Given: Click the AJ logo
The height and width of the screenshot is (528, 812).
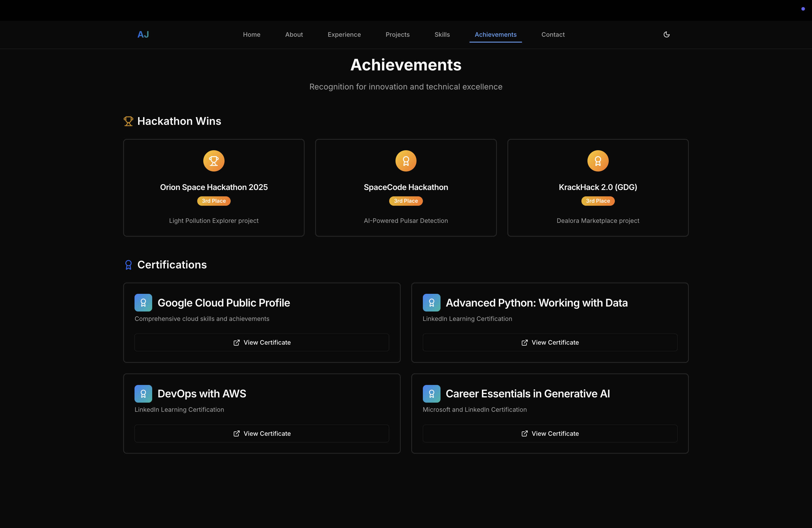Looking at the screenshot, I should [143, 35].
